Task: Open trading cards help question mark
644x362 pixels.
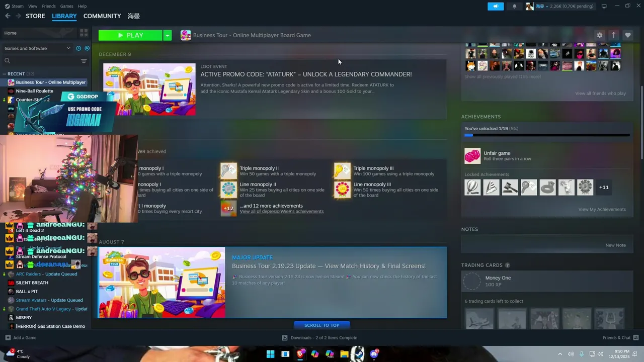Action: pyautogui.click(x=507, y=265)
